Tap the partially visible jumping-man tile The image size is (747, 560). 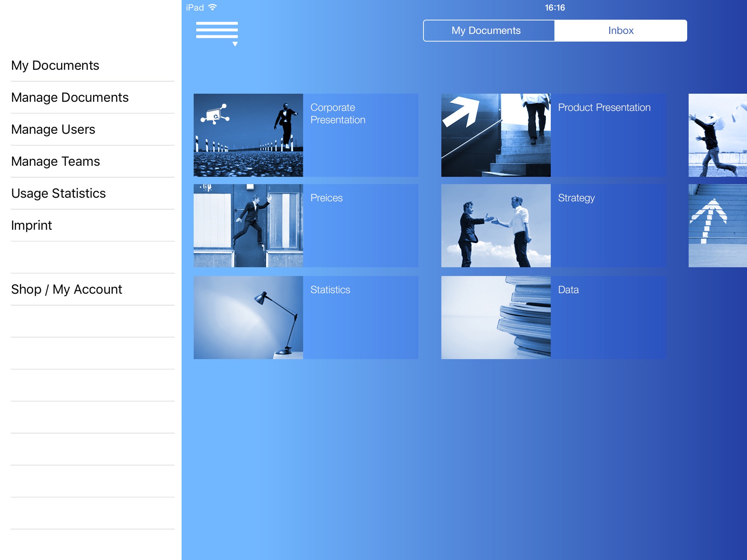coord(717,135)
